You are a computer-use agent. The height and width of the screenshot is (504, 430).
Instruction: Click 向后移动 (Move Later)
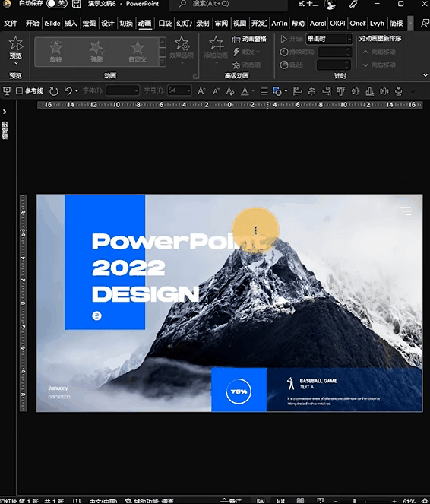click(379, 65)
